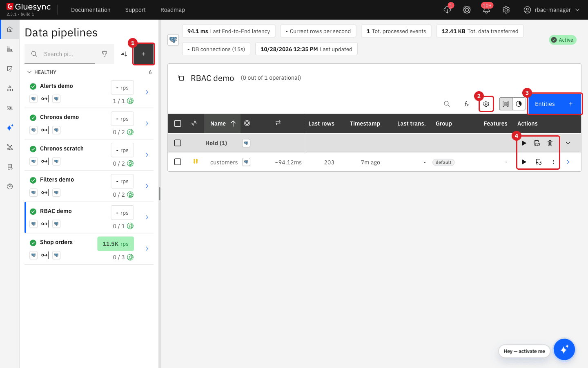Screen dimensions: 588x368
Task: Sort by the Name column header
Action: click(223, 123)
